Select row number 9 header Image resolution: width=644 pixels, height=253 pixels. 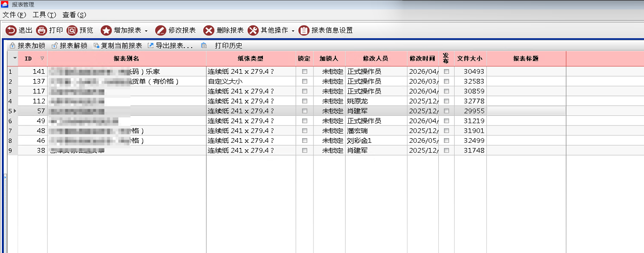pos(13,150)
